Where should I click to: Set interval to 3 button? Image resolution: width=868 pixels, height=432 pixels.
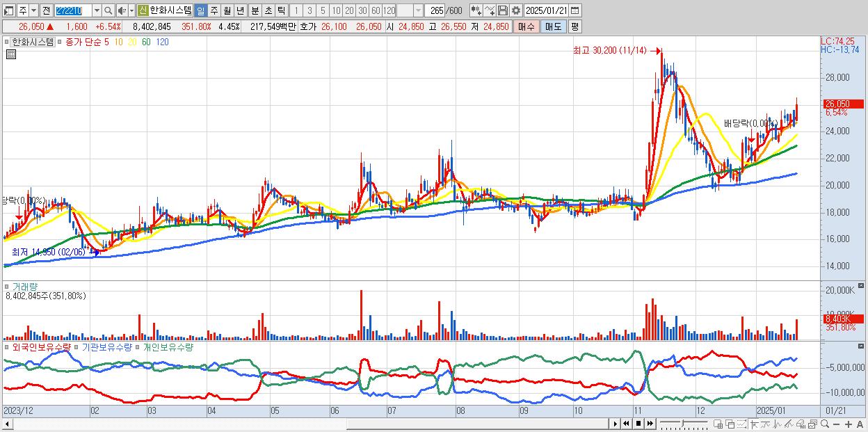[x=310, y=10]
